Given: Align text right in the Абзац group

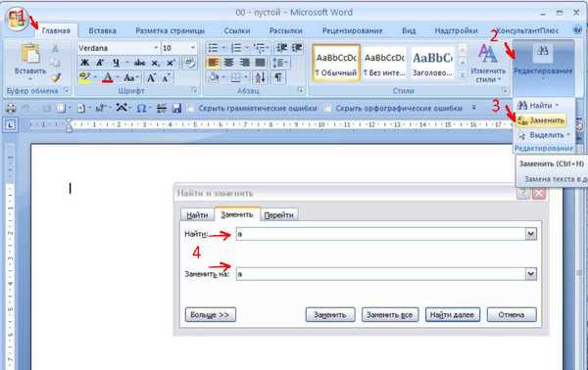Looking at the screenshot, I should [x=244, y=63].
